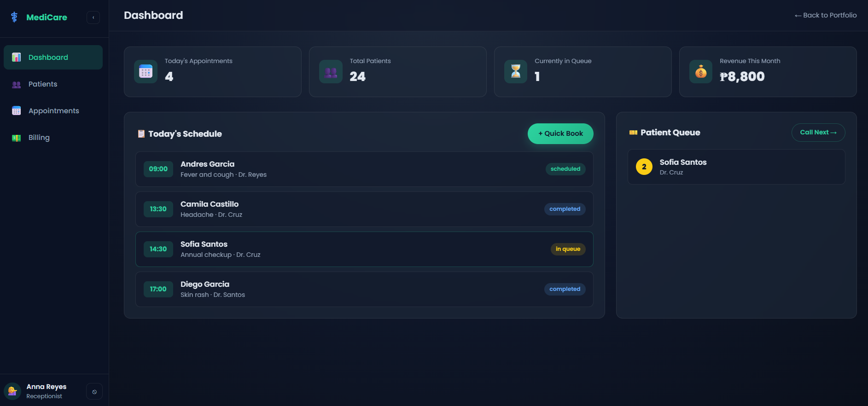Click the 'Fever and cough · Dr. Reyes' text
Screen dimensions: 868x406
pyautogui.click(x=223, y=175)
